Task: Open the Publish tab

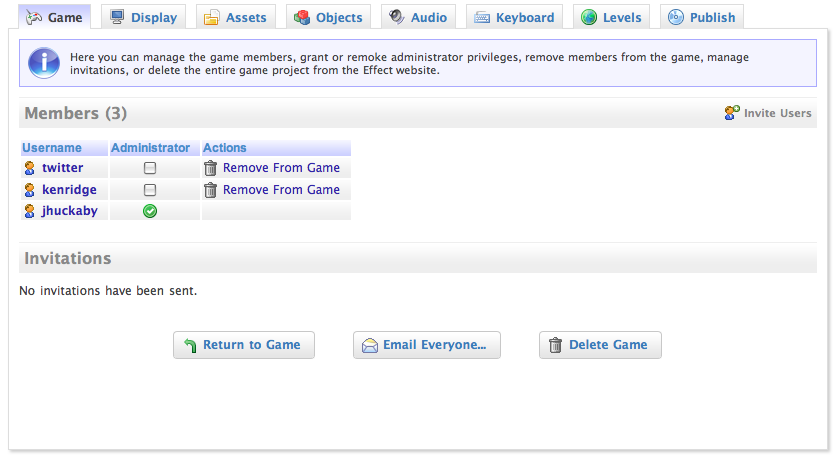Action: pyautogui.click(x=701, y=17)
